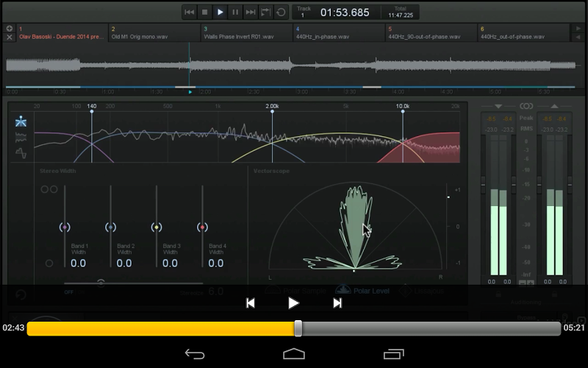Click the Ozone transport stop button
The height and width of the screenshot is (368, 588).
[x=205, y=13]
